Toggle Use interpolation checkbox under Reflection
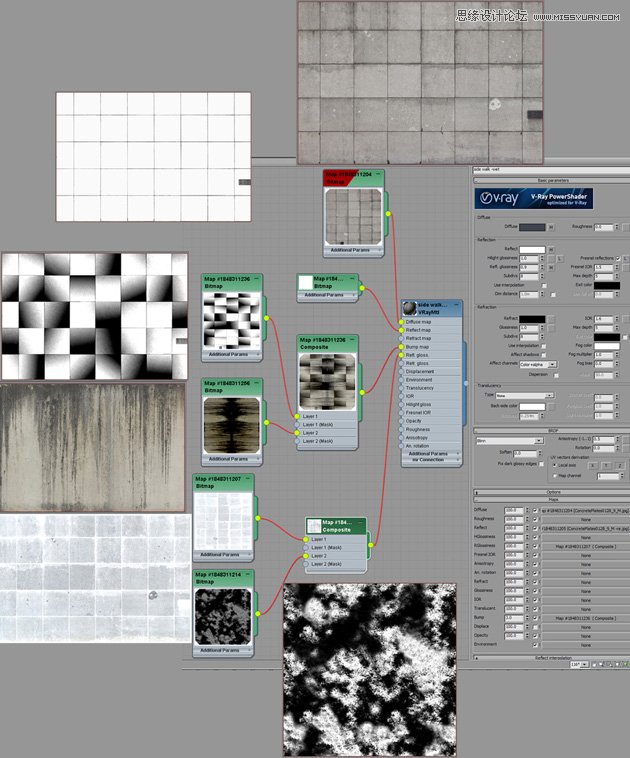This screenshot has height=758, width=630. point(544,286)
